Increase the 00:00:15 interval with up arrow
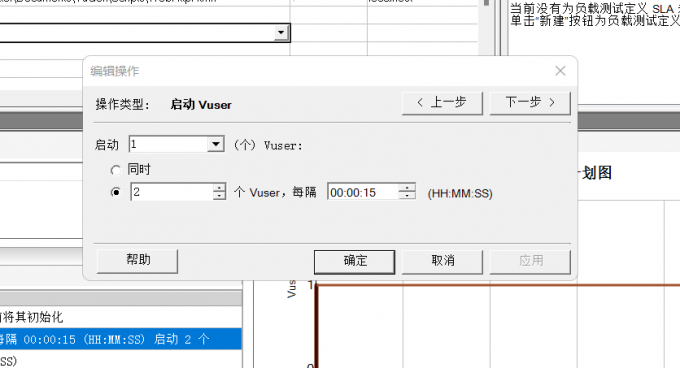 [407, 188]
